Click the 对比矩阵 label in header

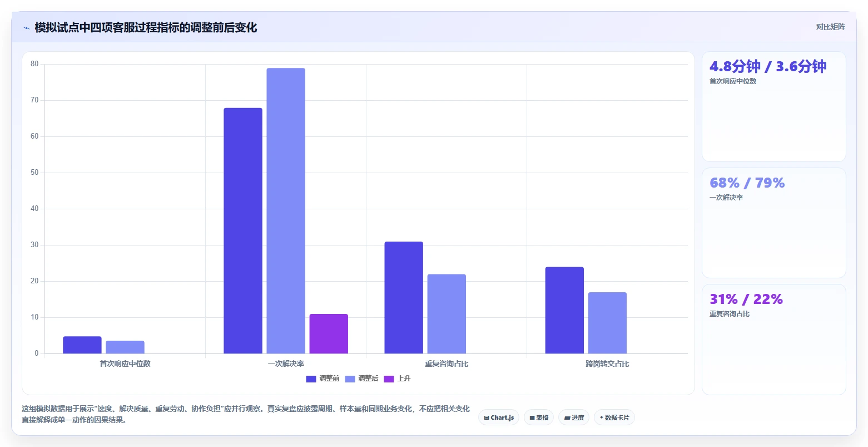click(x=830, y=27)
